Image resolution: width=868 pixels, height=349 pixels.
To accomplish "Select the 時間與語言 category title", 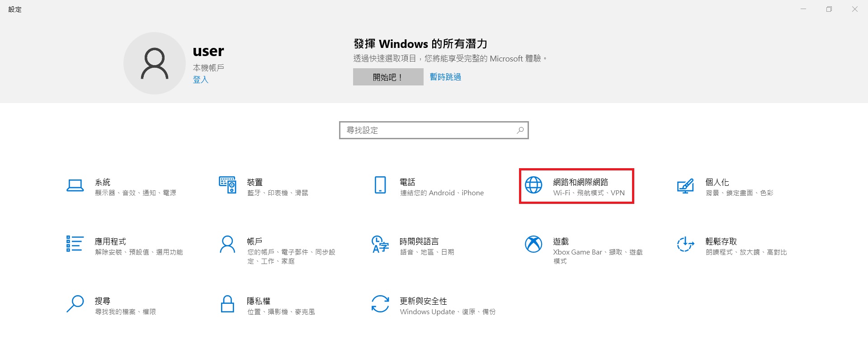I will click(419, 241).
